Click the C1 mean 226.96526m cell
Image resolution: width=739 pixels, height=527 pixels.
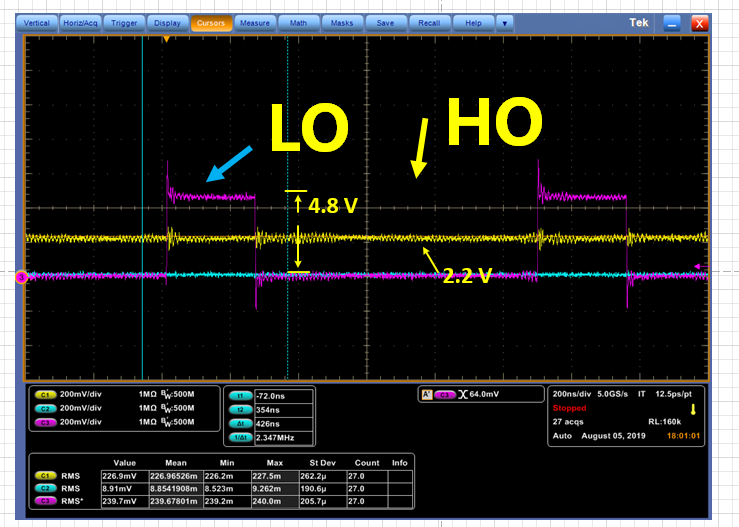tap(176, 476)
